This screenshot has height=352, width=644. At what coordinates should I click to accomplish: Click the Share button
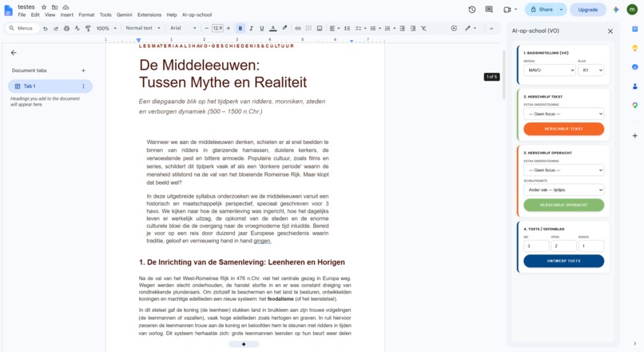[x=541, y=10]
